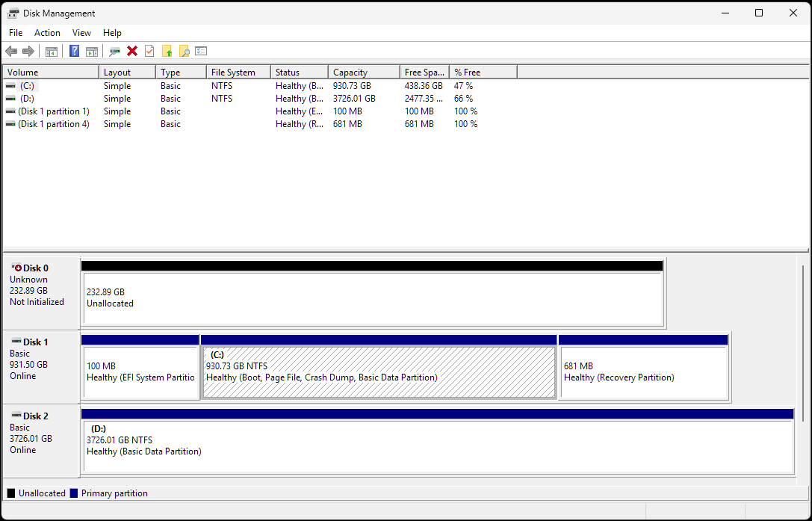Click the yellow folder with green arrow icon
The height and width of the screenshot is (521, 812).
click(x=167, y=51)
